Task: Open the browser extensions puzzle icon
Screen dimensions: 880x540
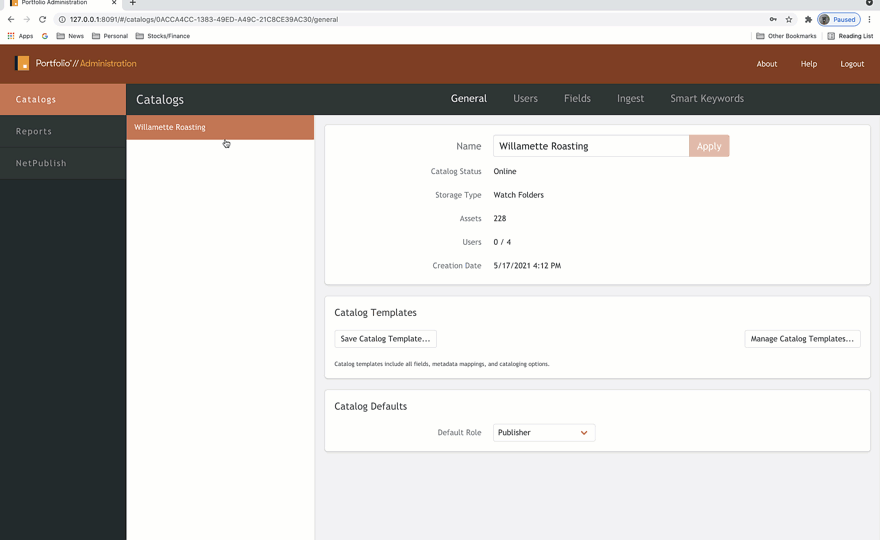Action: click(x=808, y=19)
